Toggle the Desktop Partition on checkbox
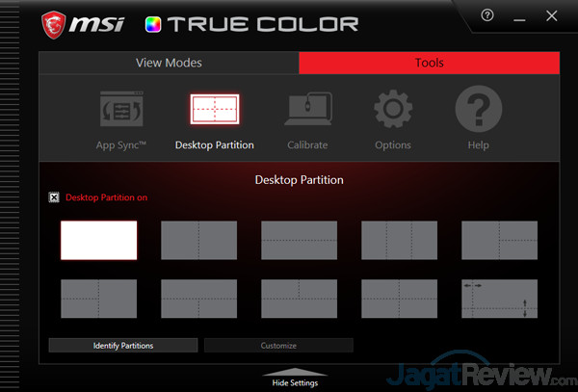Viewport: 578px width, 392px height. pos(54,197)
